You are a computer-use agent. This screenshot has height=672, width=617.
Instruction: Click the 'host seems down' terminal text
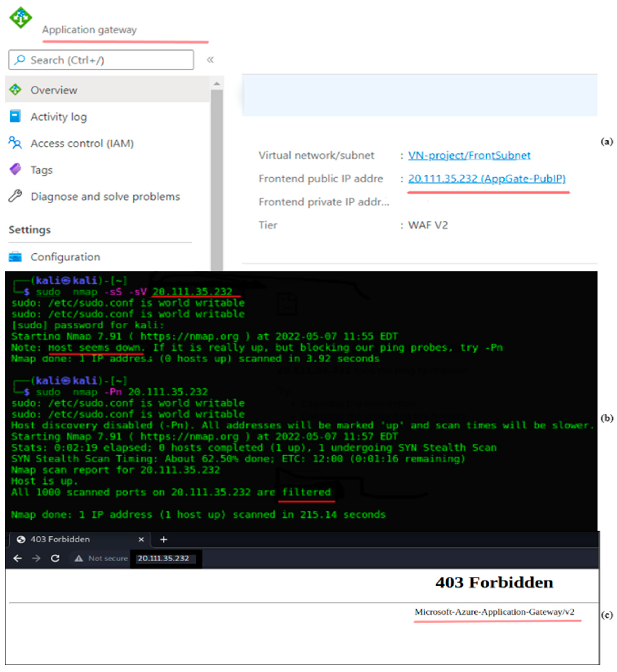click(96, 348)
